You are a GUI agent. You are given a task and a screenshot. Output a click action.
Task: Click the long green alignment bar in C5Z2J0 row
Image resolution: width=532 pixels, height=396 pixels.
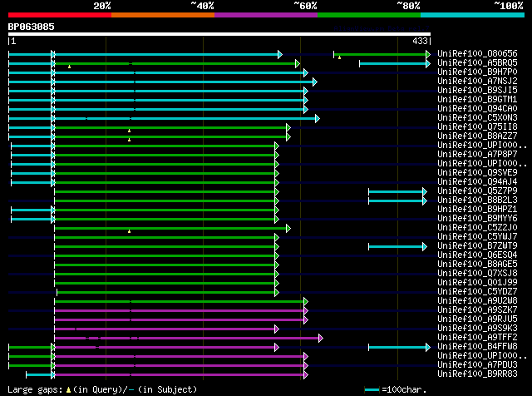coord(172,229)
